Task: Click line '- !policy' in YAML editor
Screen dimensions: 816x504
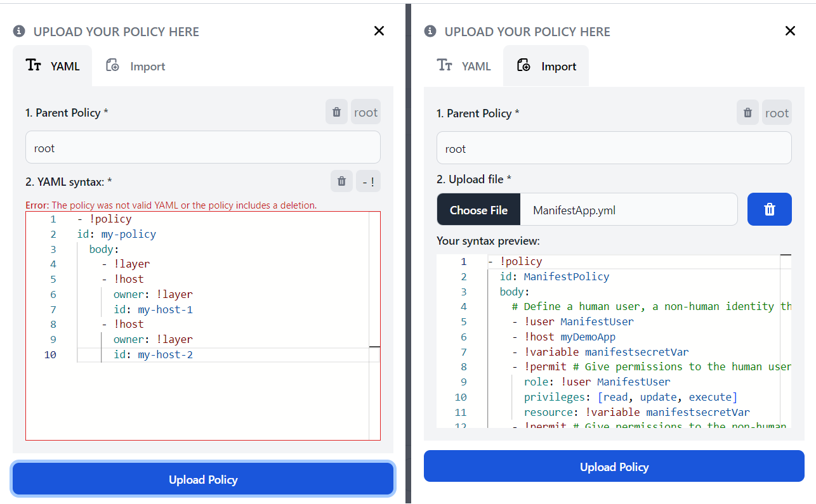Action: pyautogui.click(x=104, y=219)
